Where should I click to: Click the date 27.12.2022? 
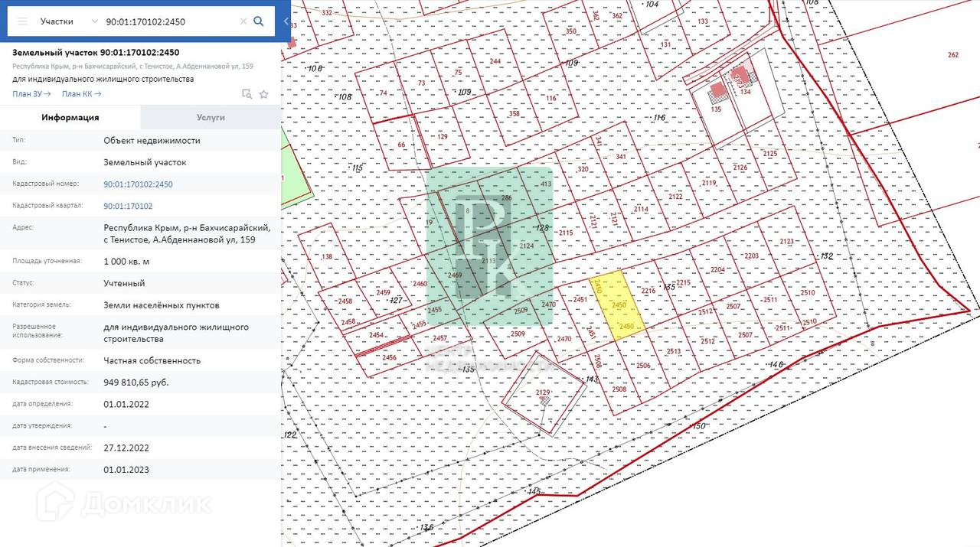click(126, 448)
